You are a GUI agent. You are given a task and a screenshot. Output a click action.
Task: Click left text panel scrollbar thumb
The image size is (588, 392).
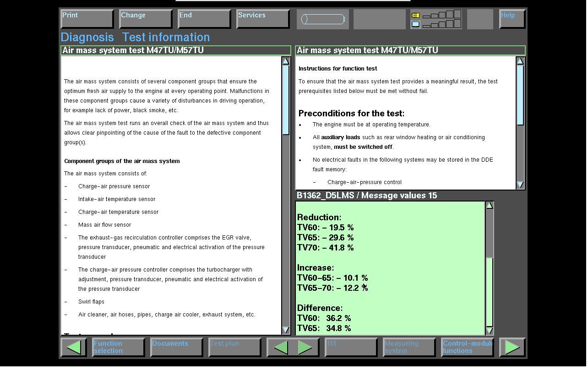(x=286, y=100)
